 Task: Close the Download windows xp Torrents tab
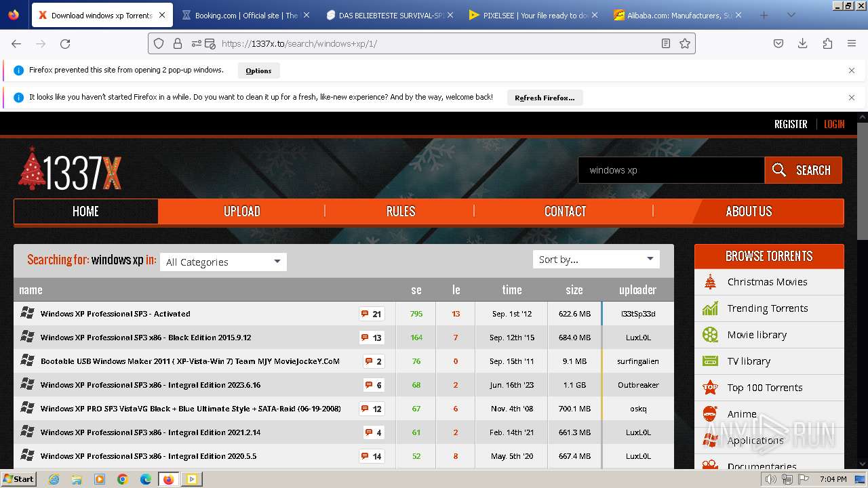[162, 15]
